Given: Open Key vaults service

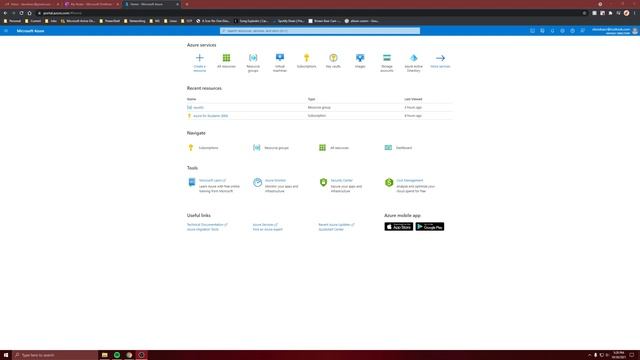Looking at the screenshot, I should click(x=333, y=61).
